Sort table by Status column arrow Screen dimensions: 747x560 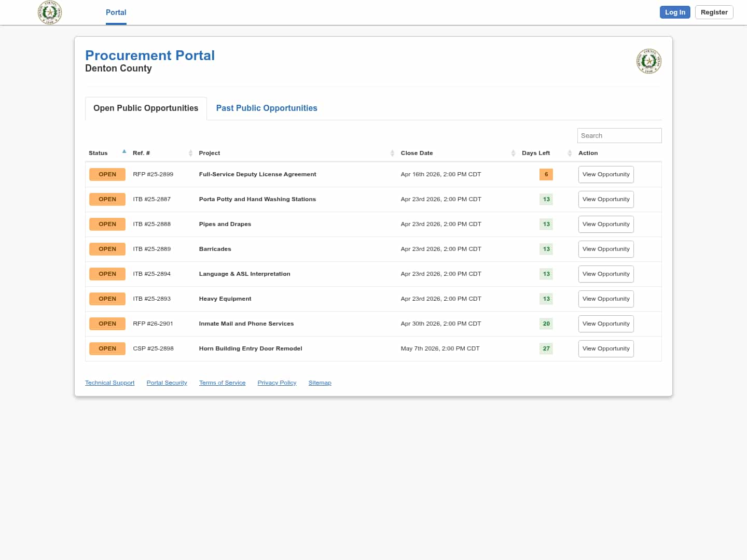tap(124, 152)
